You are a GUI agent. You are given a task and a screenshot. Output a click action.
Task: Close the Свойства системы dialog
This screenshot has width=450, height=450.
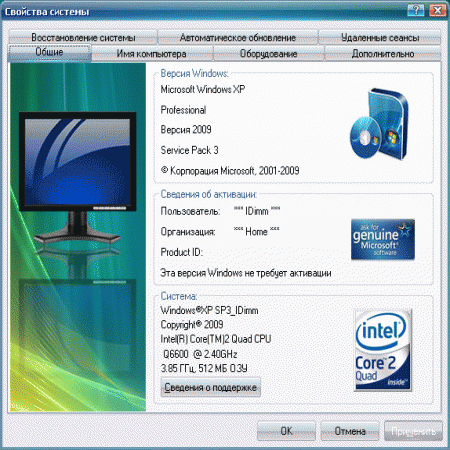pyautogui.click(x=438, y=10)
